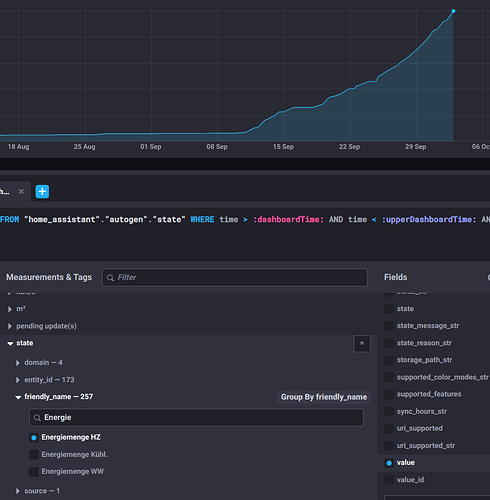Collapse the state measurement tree
This screenshot has width=490, height=500.
[x=10, y=343]
